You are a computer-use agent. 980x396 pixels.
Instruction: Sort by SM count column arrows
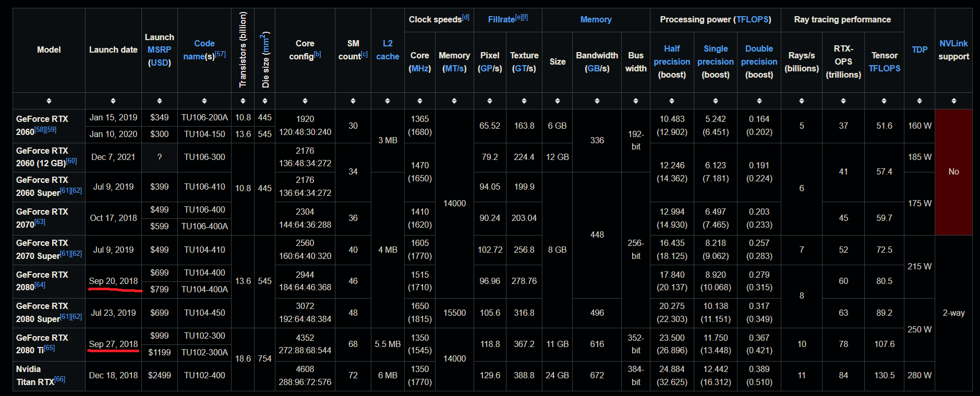point(353,101)
